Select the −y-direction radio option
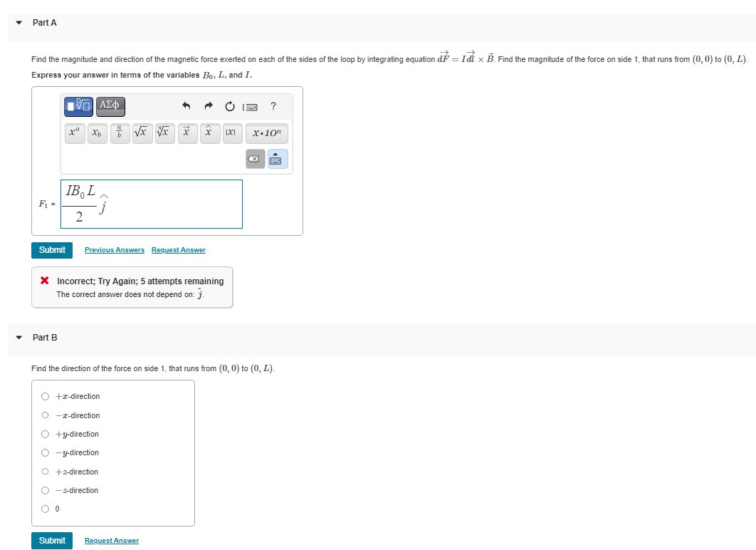Image resolution: width=756 pixels, height=550 pixels. point(45,452)
